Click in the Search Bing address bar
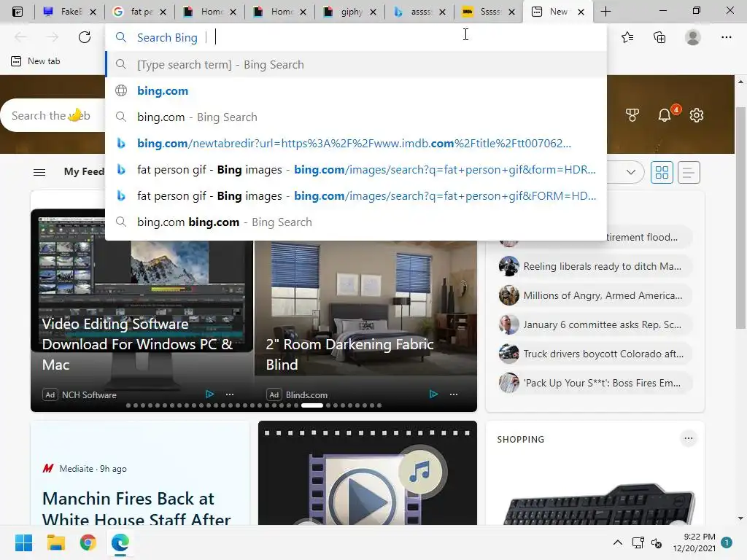 click(x=356, y=37)
